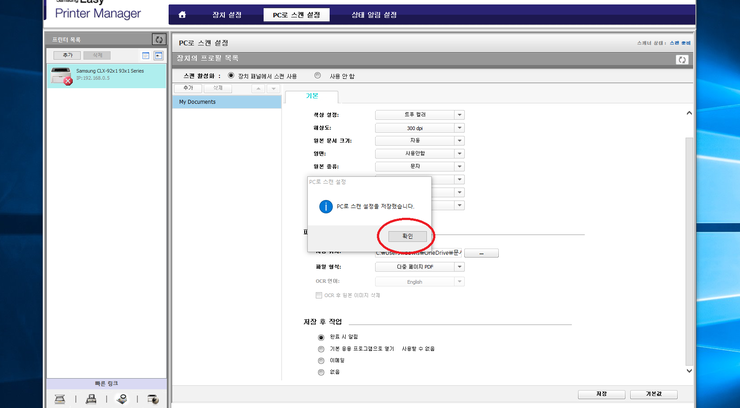Click the scrollbar up arrow
The image size is (740, 408).
pos(689,113)
